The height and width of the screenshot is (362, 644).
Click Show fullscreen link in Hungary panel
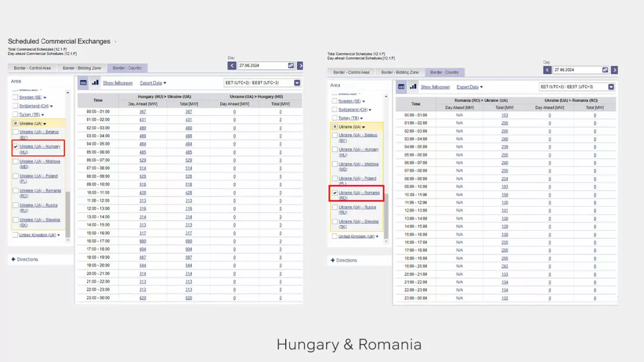click(117, 83)
